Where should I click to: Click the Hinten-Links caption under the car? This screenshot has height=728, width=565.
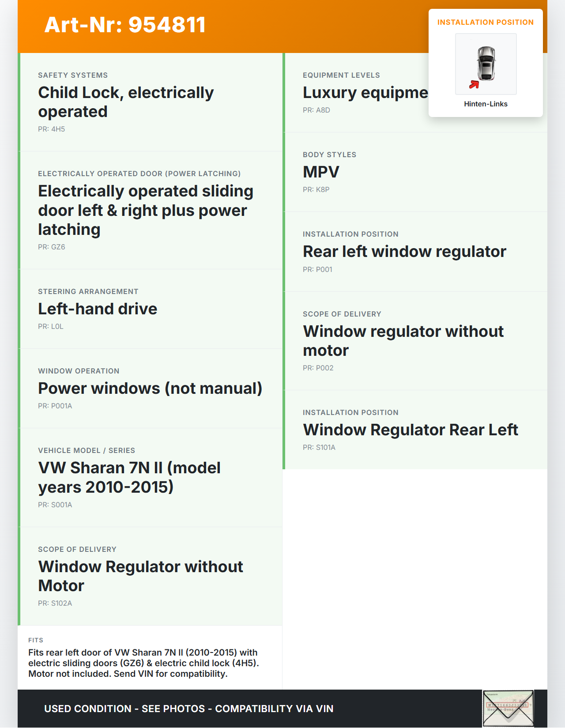pos(486,104)
